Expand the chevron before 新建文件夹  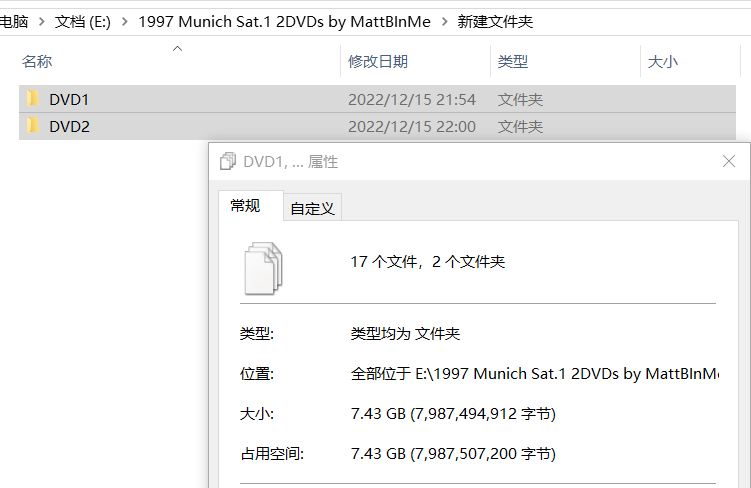(x=443, y=20)
